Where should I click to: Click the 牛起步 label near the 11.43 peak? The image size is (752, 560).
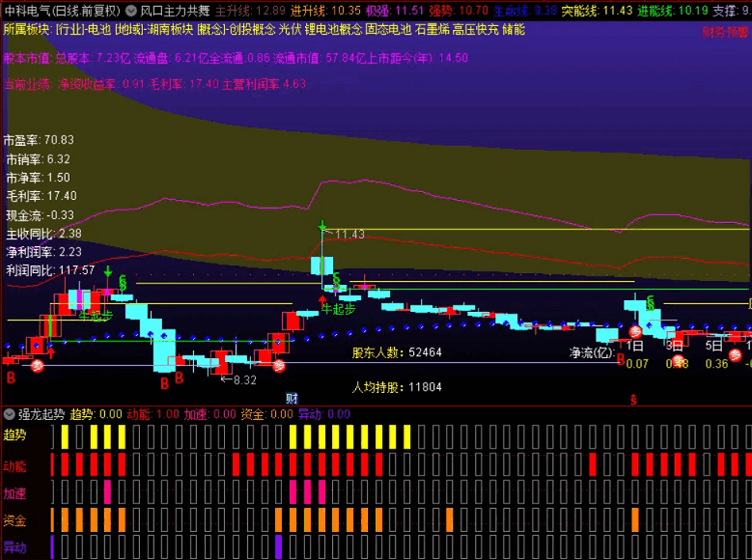point(339,309)
